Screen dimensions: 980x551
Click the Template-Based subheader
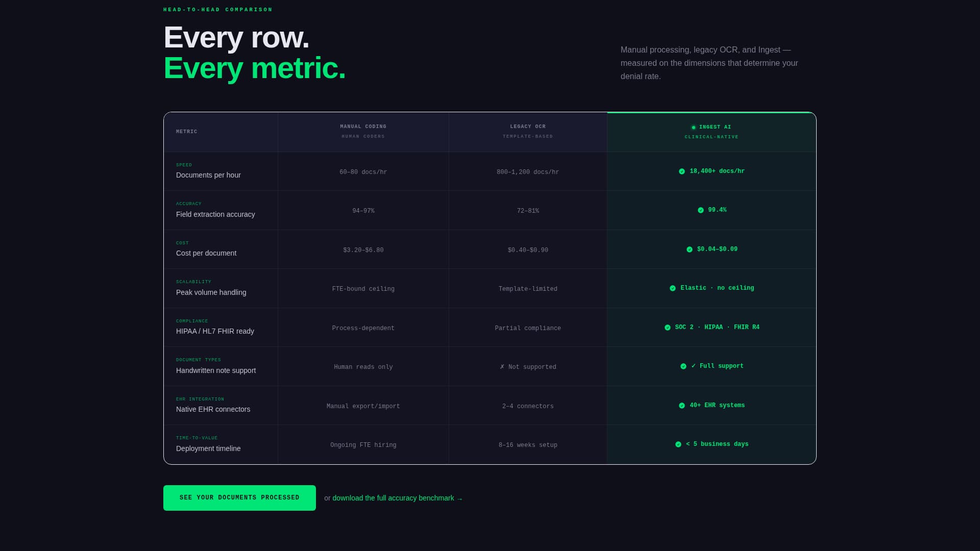pyautogui.click(x=528, y=137)
